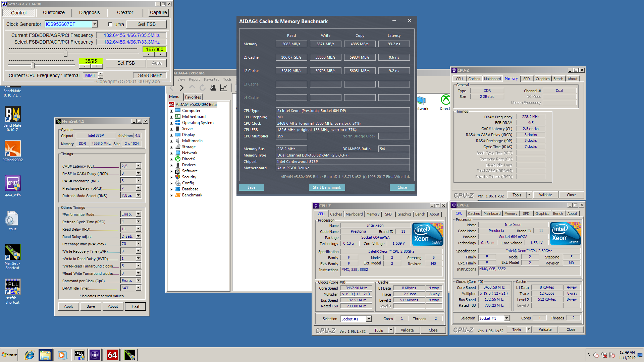Screen dimensions: 644x362
Task: Launch setfsb Shortcut desktop icon
Action: pyautogui.click(x=12, y=291)
